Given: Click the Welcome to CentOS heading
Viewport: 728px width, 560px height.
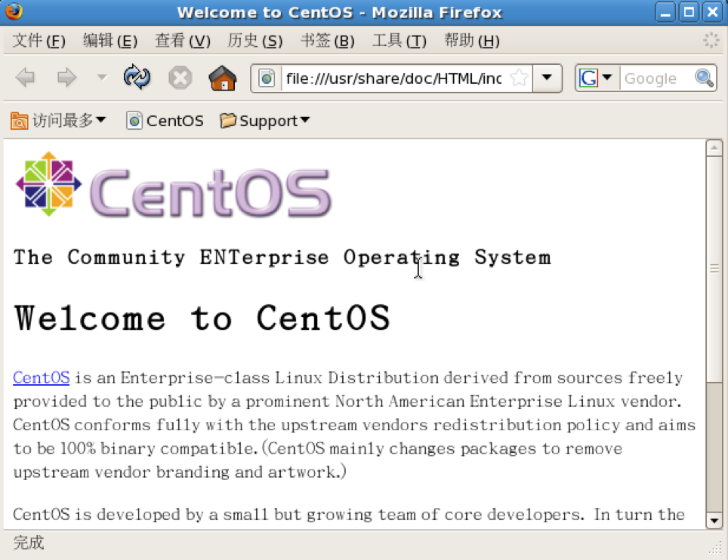Looking at the screenshot, I should pos(202,318).
